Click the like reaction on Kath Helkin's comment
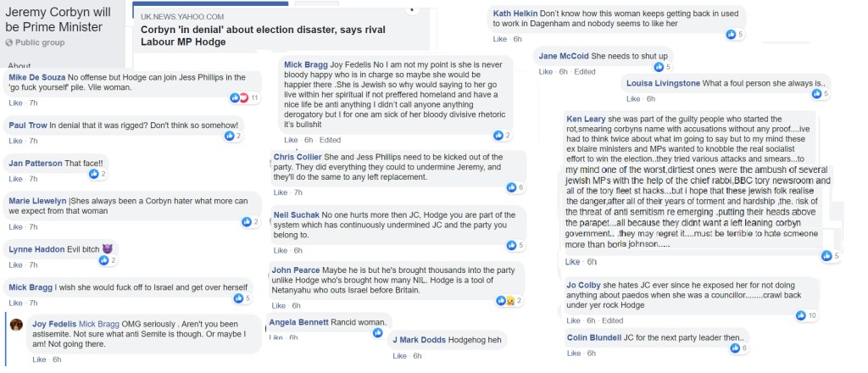 (732, 34)
